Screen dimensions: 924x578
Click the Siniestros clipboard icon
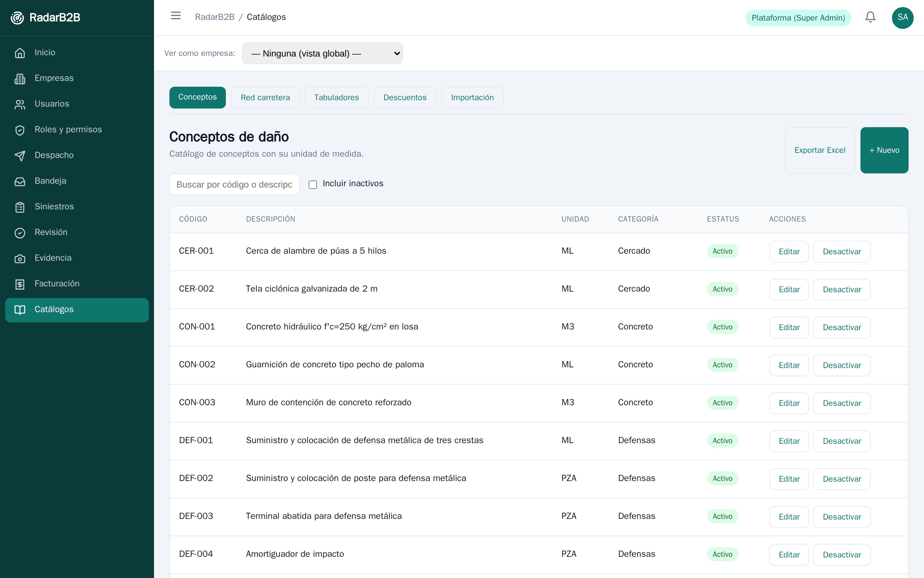click(20, 207)
